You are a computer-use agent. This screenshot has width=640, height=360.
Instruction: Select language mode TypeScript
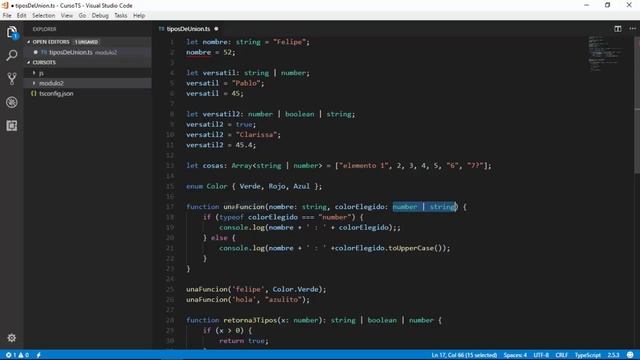tap(588, 355)
